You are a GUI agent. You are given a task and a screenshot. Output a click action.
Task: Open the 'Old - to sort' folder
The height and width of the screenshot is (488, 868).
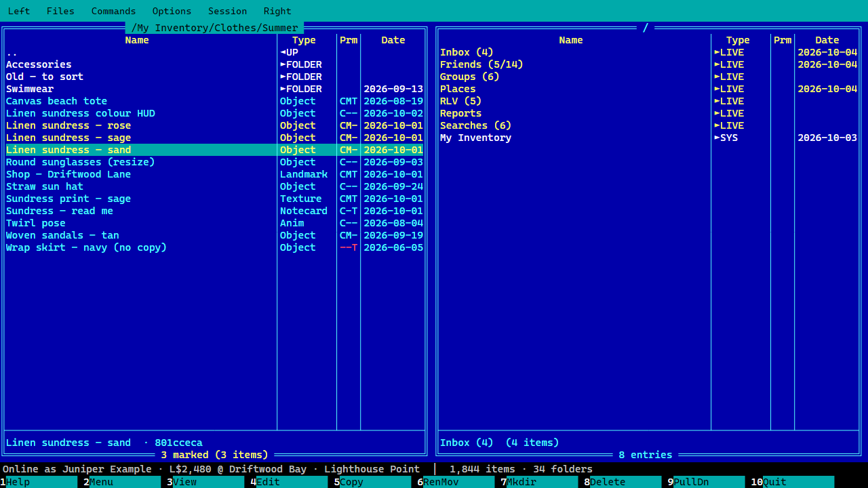(x=215, y=77)
